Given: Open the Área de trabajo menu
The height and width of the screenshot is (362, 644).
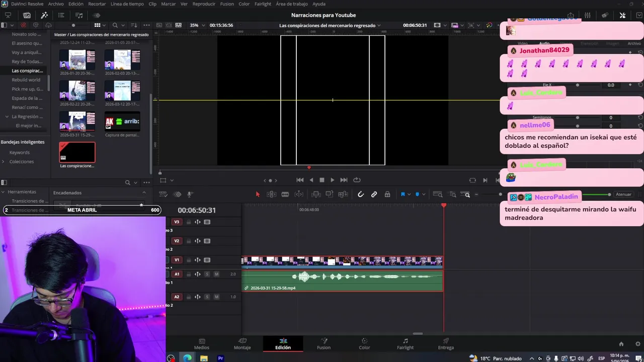Looking at the screenshot, I should click(292, 4).
